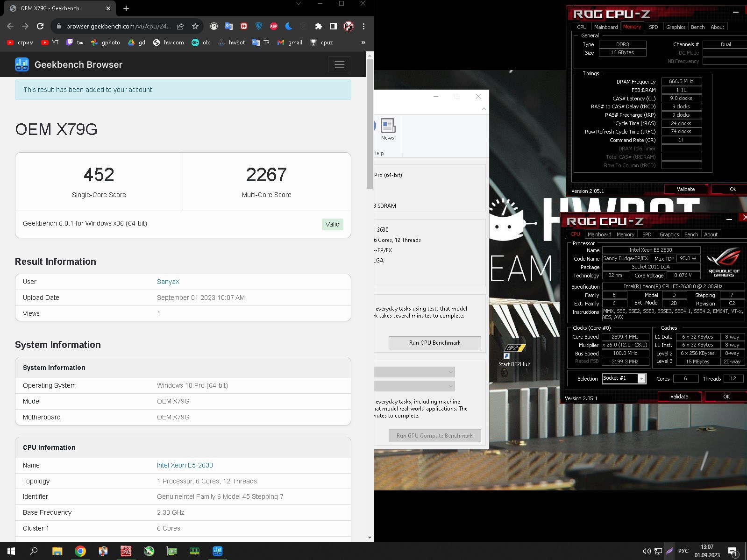The image size is (747, 560).
Task: Launch Start BF2Hub desktop shortcut
Action: pos(514,355)
